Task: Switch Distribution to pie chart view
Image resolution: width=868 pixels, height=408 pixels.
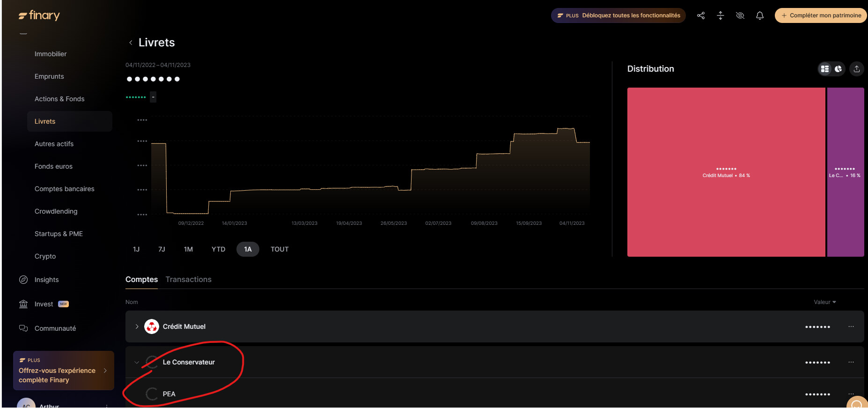Action: 838,69
